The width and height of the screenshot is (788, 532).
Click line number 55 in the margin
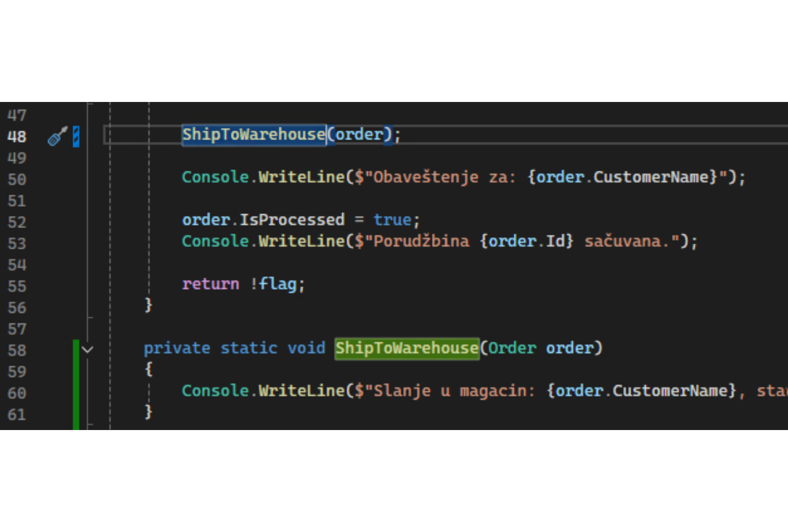(17, 286)
